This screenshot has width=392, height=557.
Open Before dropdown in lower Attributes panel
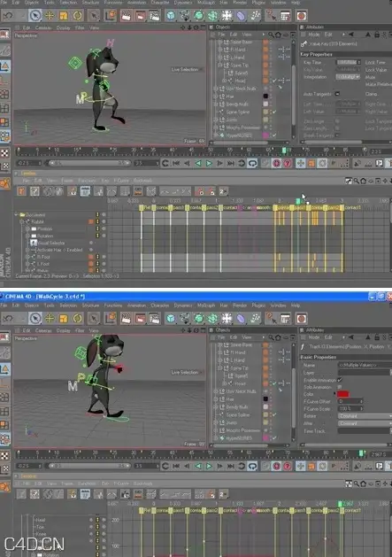[x=365, y=416]
